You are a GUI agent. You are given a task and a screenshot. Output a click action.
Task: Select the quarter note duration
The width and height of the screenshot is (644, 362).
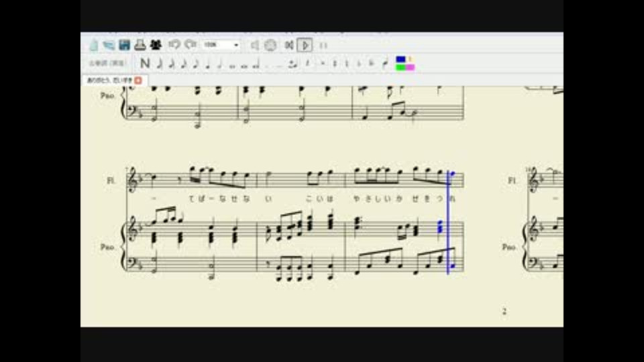point(208,63)
